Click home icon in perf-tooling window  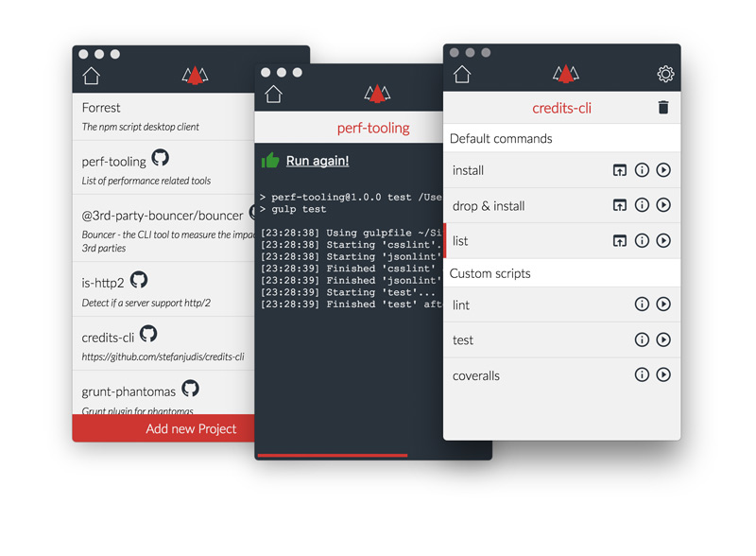tap(273, 95)
